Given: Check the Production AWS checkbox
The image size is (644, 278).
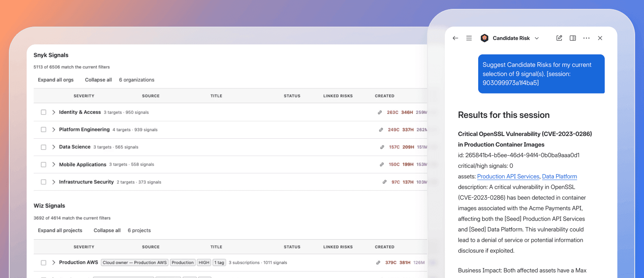Looking at the screenshot, I should point(44,262).
